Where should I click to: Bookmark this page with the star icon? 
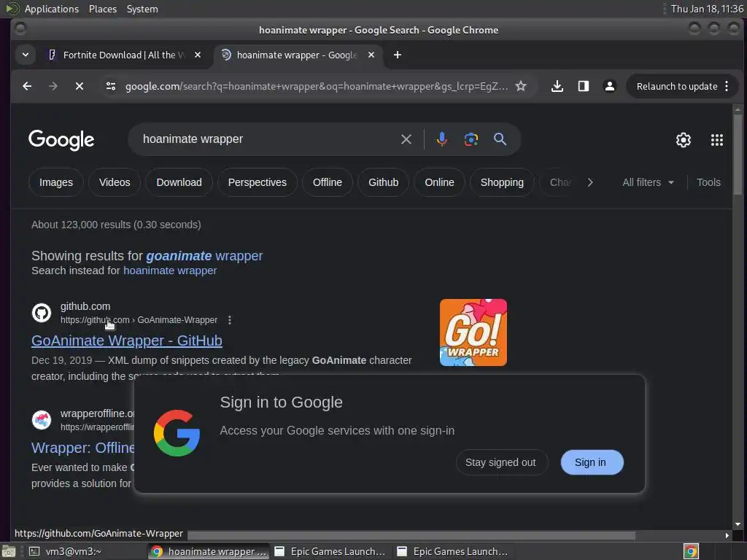click(x=521, y=86)
